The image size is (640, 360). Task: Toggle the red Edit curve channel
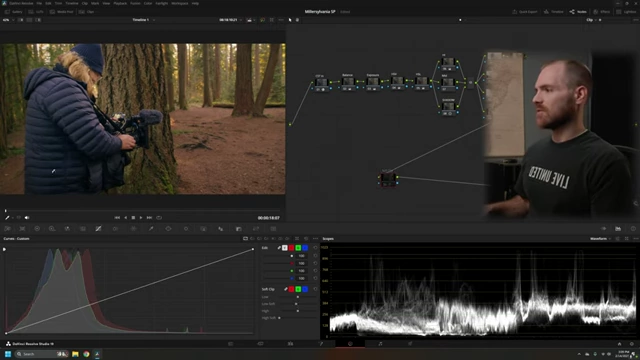291,248
